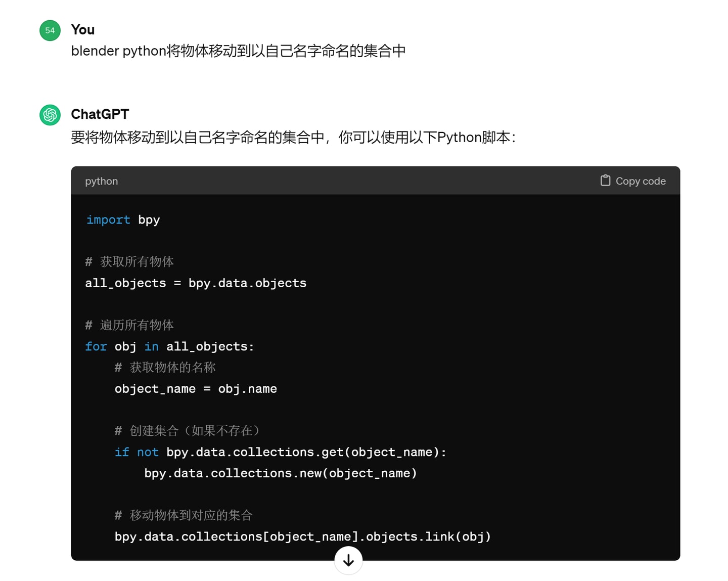Click the "python" language label in code header
Screen dimensions: 728x581
click(102, 181)
